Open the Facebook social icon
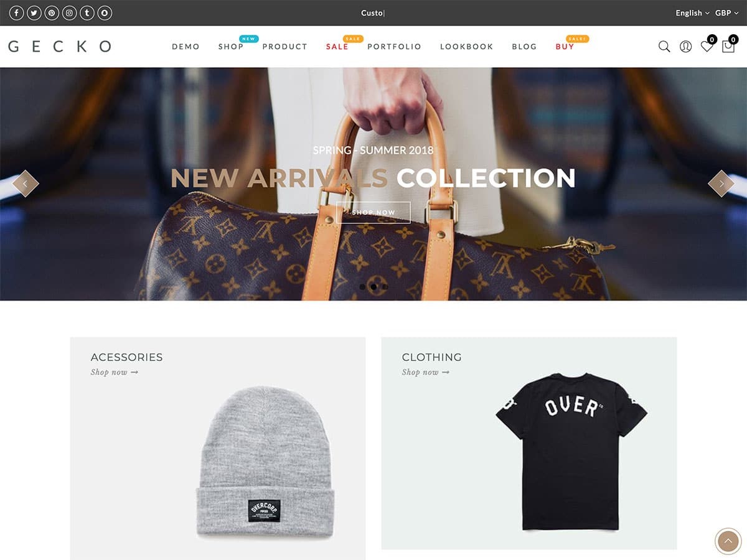Viewport: 747px width, 560px height. 16,12
